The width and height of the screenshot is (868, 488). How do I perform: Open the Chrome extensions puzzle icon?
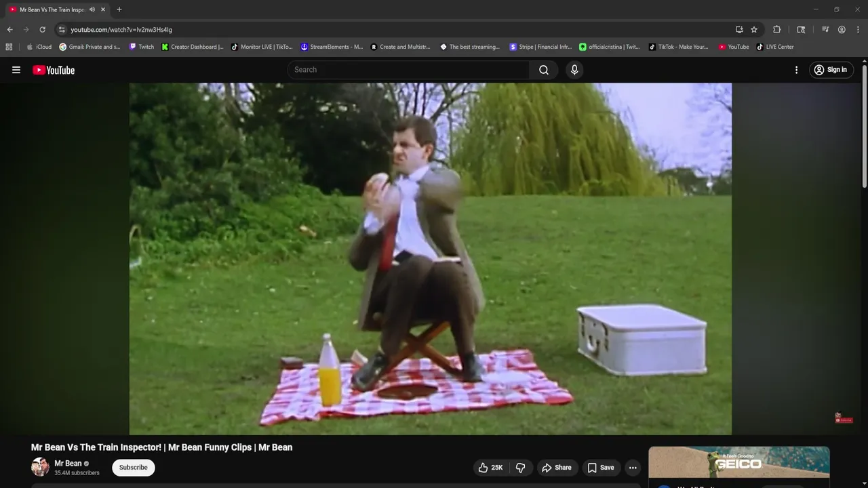point(777,30)
